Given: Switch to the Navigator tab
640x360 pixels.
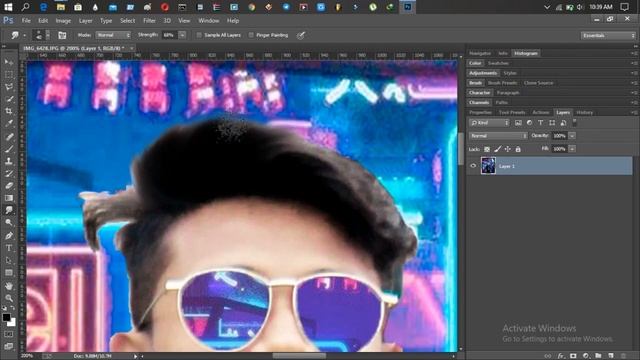Looking at the screenshot, I should coord(480,53).
